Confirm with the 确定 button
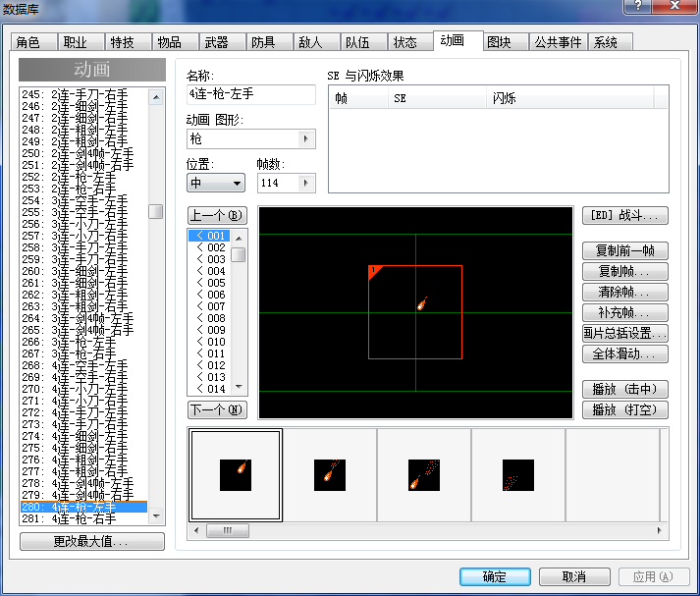700x596 pixels. point(495,576)
